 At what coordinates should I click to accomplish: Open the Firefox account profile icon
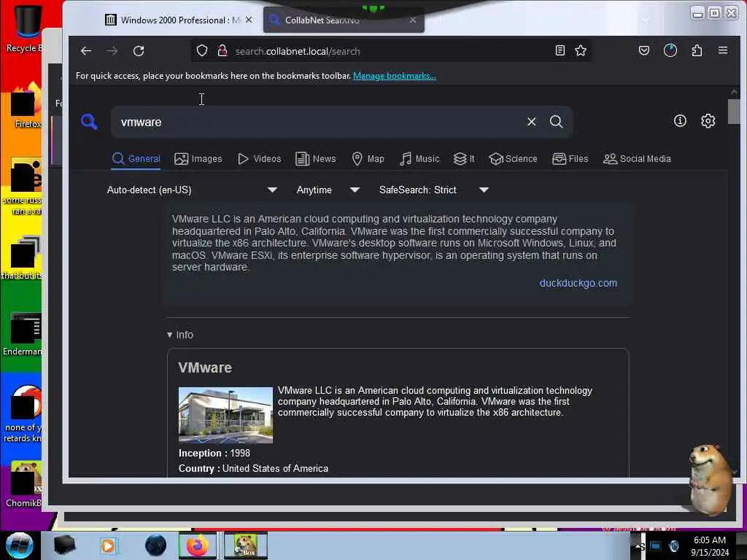click(x=670, y=50)
